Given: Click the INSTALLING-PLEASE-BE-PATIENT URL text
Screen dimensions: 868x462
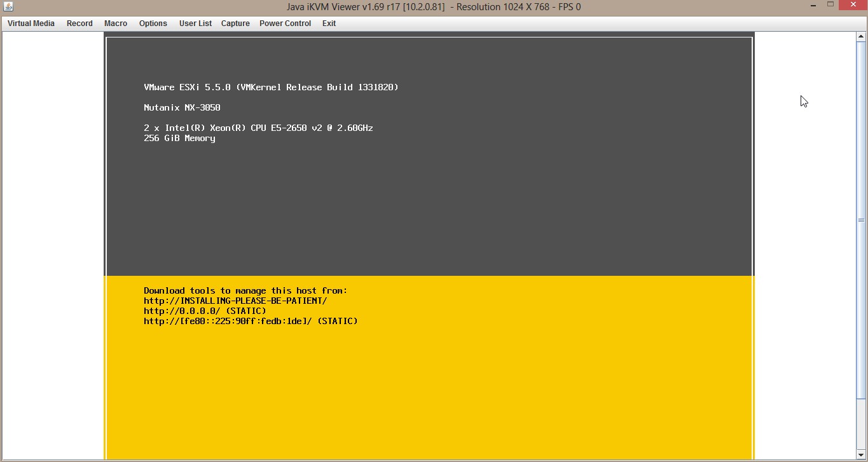Looking at the screenshot, I should click(235, 301).
